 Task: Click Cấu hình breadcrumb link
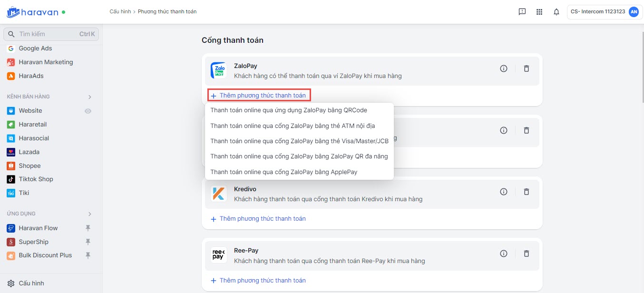(120, 11)
